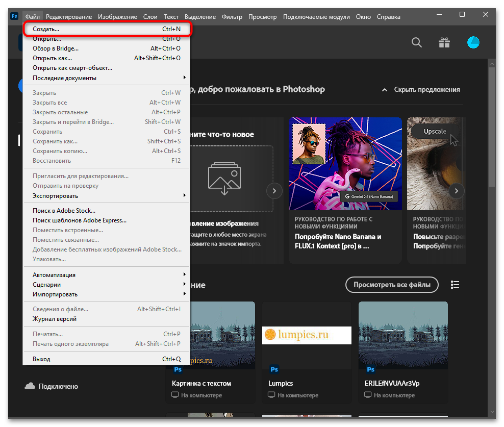This screenshot has width=504, height=427.
Task: Open the Фильтр menu in menu bar
Action: 232,17
